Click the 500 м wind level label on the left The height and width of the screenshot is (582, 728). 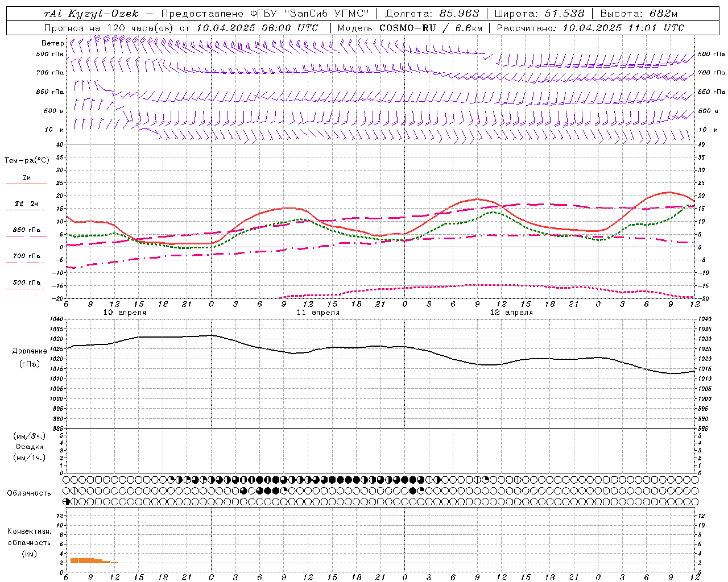(54, 111)
